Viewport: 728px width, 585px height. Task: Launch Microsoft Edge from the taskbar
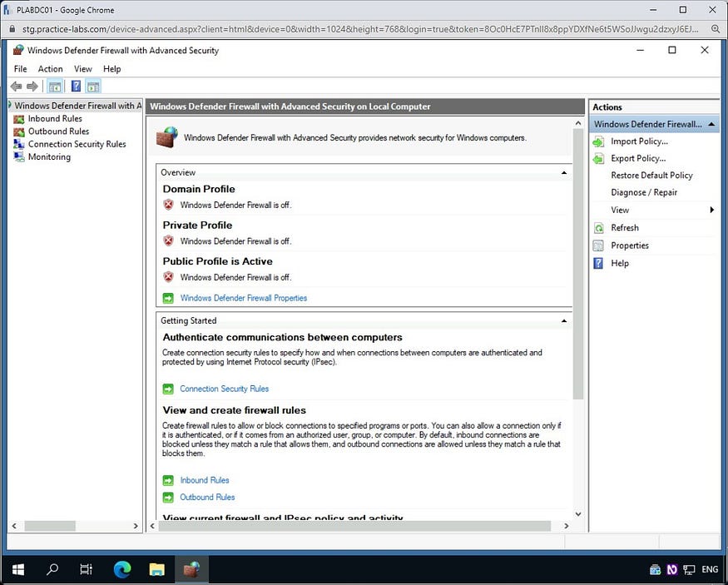[122, 570]
